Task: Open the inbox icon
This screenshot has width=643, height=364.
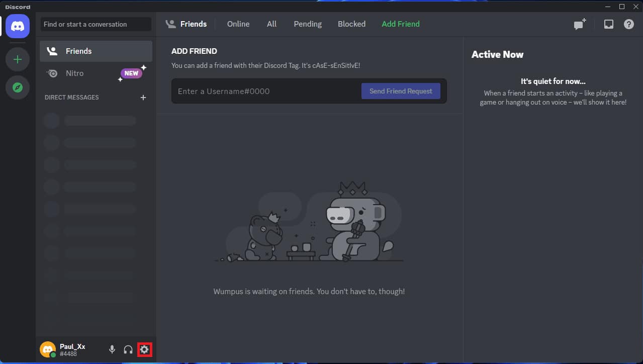Action: point(608,24)
